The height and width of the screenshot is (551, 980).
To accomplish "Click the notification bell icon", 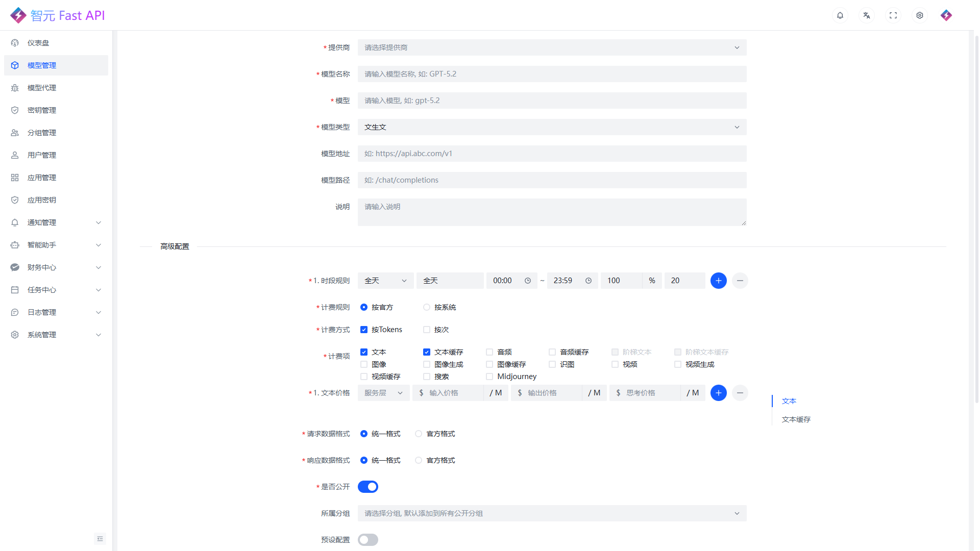I will click(x=840, y=15).
